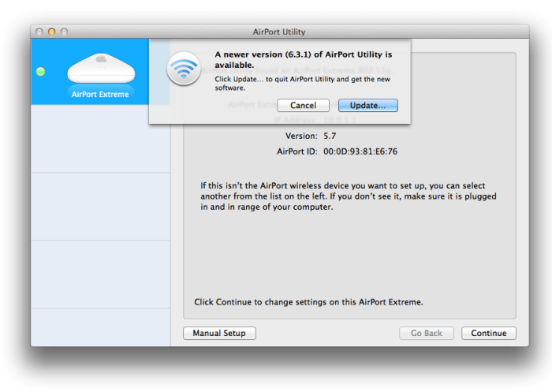This screenshot has width=552, height=392.
Task: Click the 'Version:' field label
Action: click(301, 136)
